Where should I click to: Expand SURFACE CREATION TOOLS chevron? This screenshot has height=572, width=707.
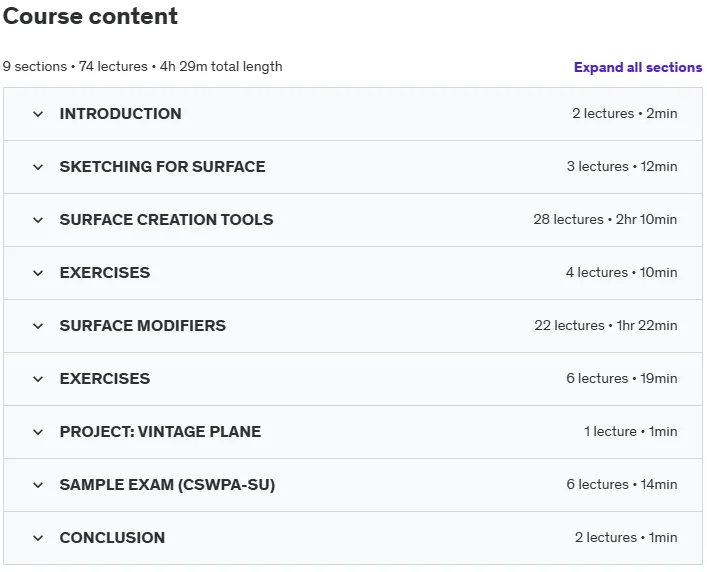pos(38,220)
